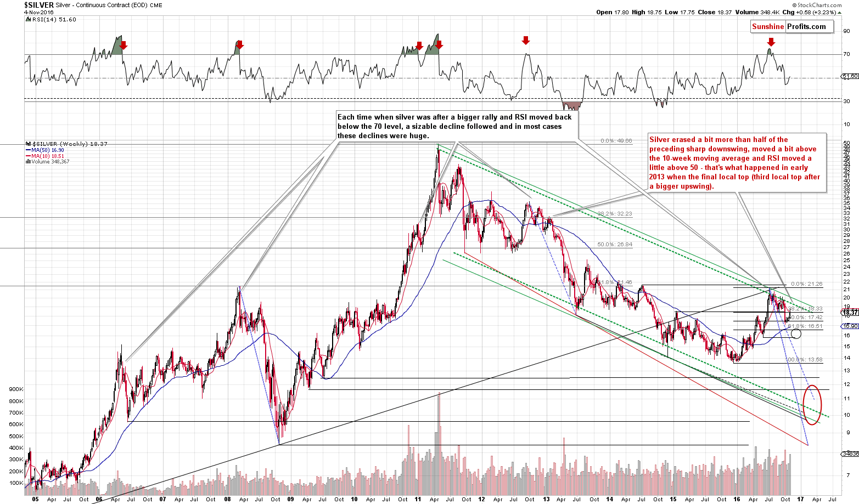Click the 'MA(10) 18.51' legend text

pos(48,156)
